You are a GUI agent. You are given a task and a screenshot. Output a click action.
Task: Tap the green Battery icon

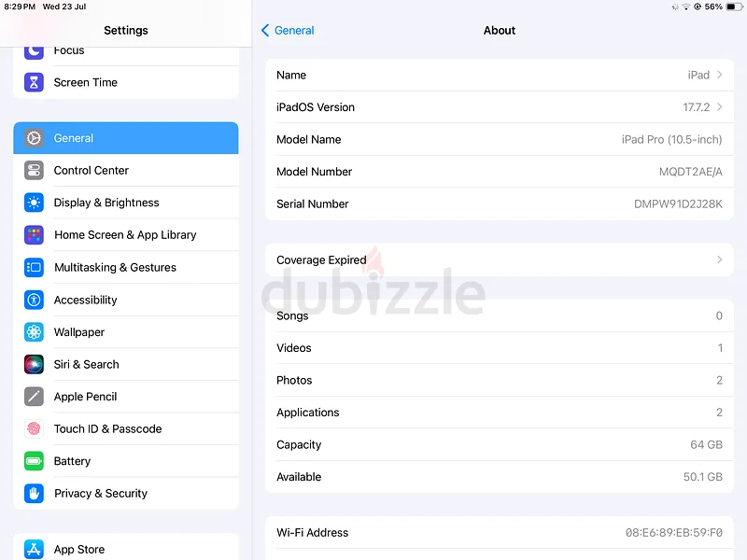[34, 461]
